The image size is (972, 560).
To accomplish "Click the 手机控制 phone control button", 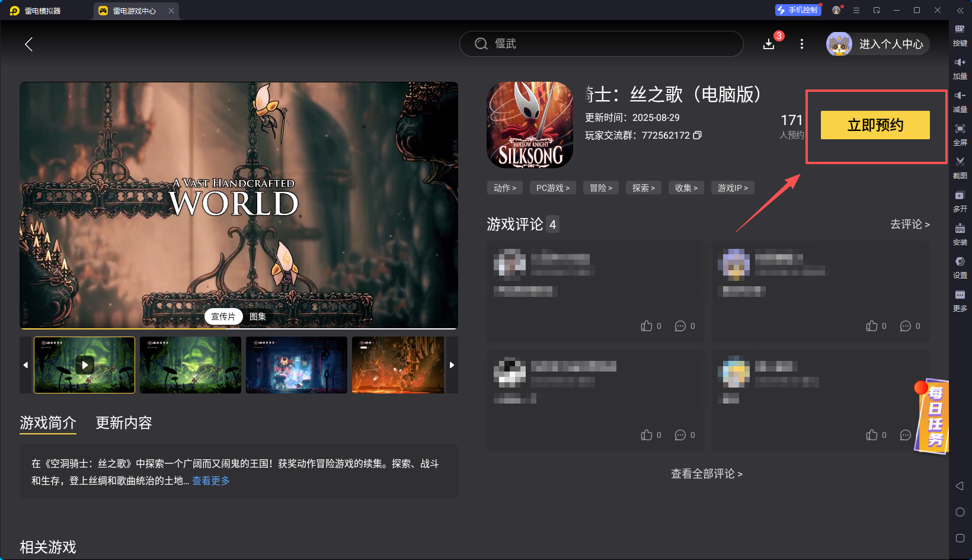I will (798, 10).
